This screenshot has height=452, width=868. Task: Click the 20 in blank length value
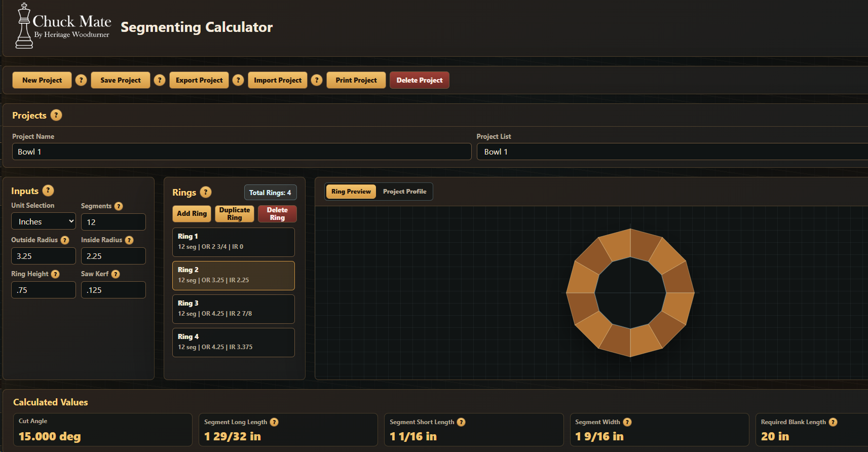coord(775,436)
